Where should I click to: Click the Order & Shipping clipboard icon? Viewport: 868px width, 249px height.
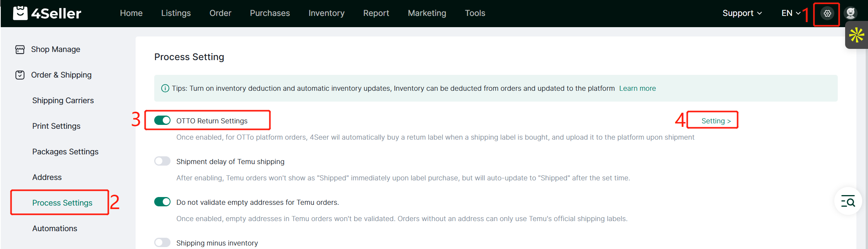click(20, 75)
